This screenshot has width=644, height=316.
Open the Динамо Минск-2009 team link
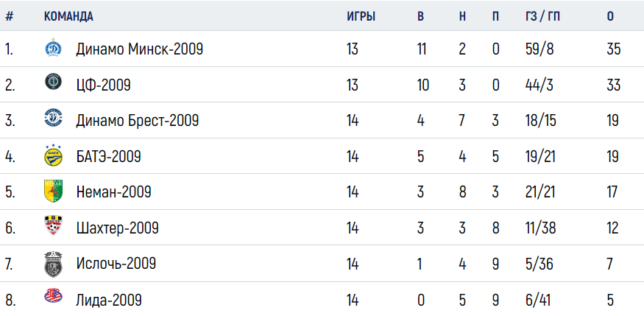pyautogui.click(x=139, y=49)
